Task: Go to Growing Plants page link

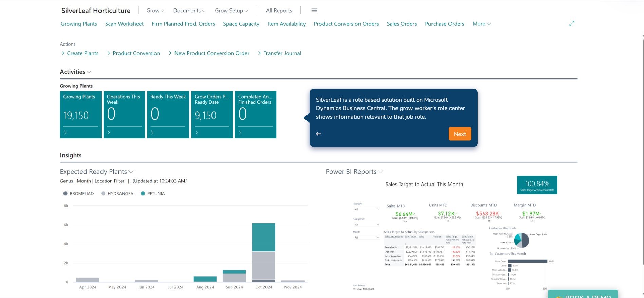Action: pos(79,24)
